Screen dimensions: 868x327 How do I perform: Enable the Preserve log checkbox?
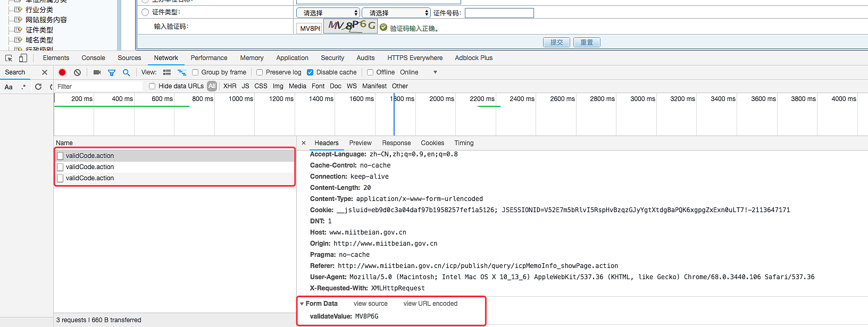point(260,72)
